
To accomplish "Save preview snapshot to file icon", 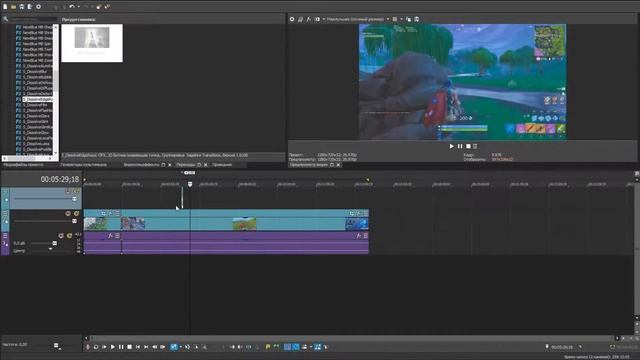I will click(x=417, y=19).
